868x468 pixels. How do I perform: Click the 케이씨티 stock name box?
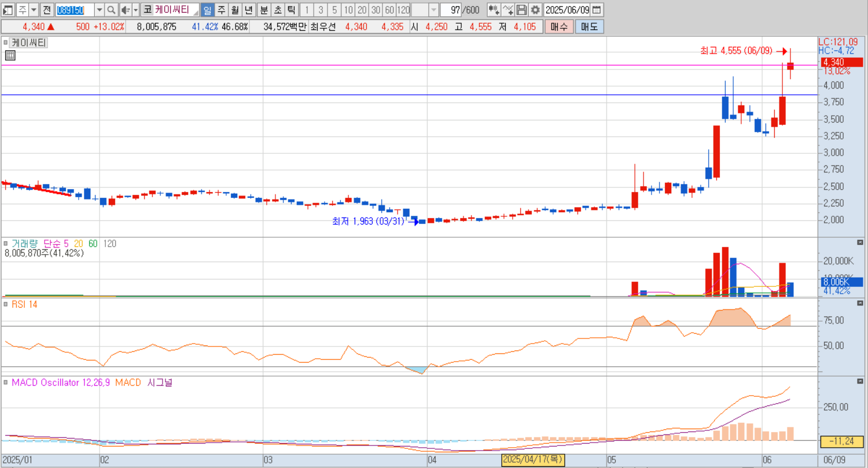(176, 10)
